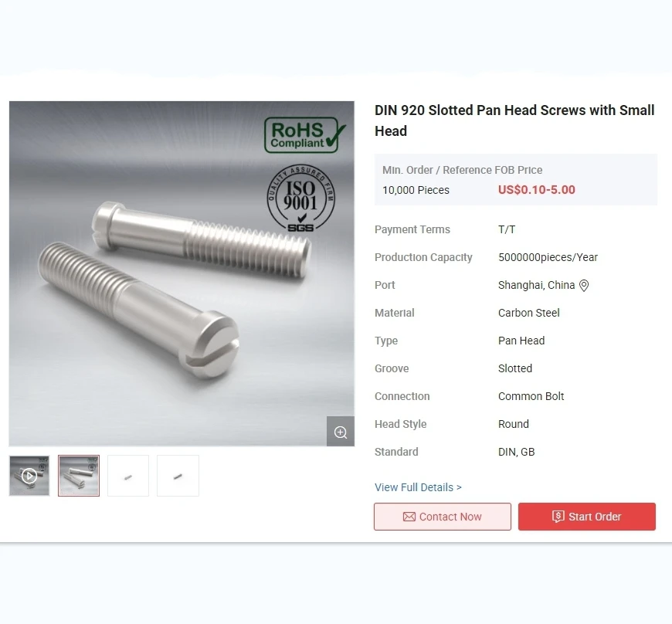Open View Full Details link
The height and width of the screenshot is (624, 672).
coord(418,487)
